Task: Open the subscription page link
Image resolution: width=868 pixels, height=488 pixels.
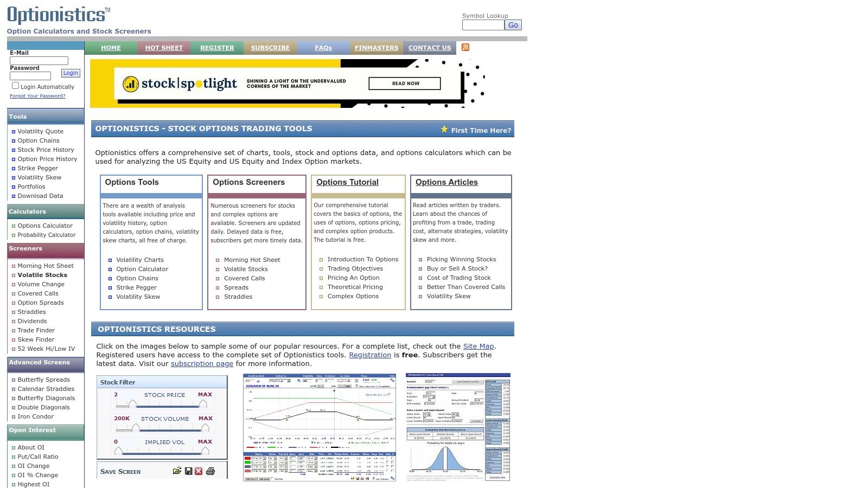Action: coord(202,363)
